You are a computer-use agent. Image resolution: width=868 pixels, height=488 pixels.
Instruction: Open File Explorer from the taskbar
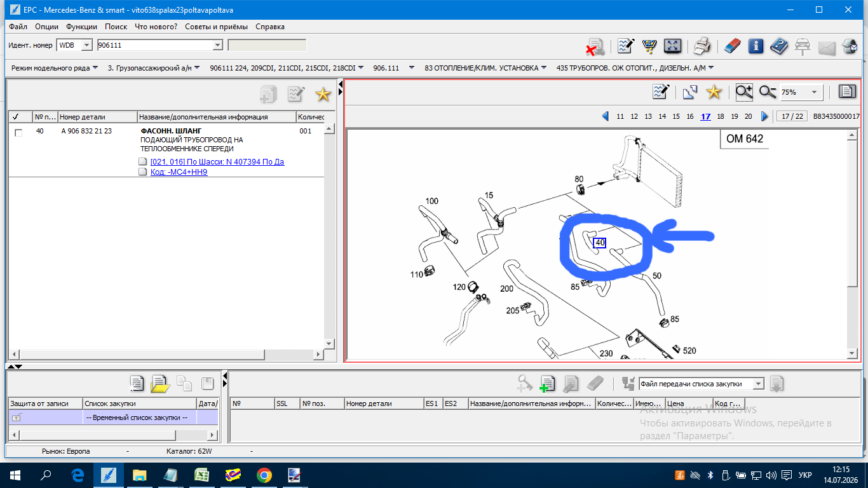[x=140, y=475]
